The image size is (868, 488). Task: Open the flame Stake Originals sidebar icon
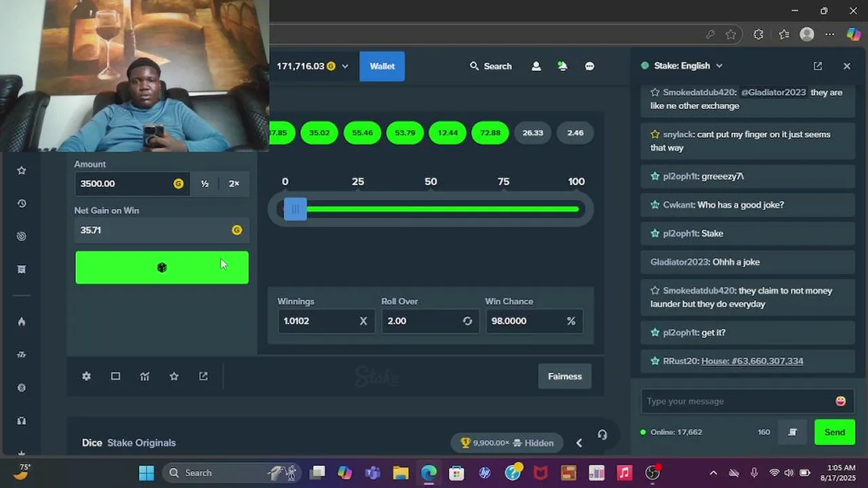click(x=22, y=322)
